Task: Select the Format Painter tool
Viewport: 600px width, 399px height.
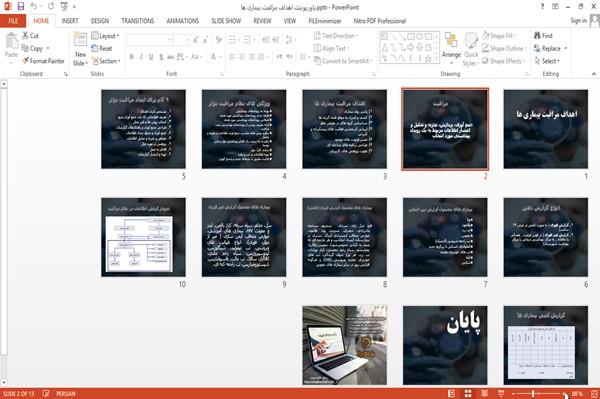Action: click(x=43, y=61)
